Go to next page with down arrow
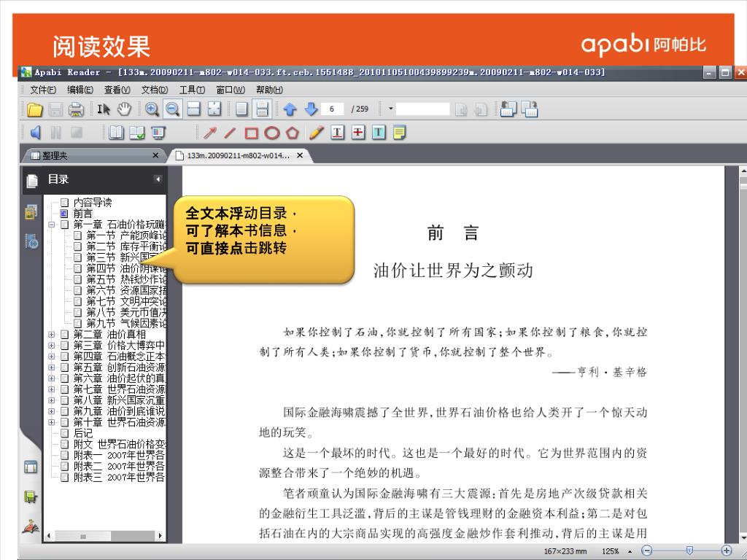Image resolution: width=747 pixels, height=560 pixels. pyautogui.click(x=311, y=109)
